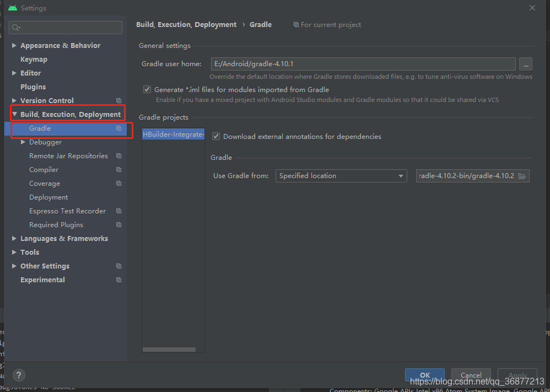
Task: Click the project icon next to Other Settings
Action: (x=118, y=266)
